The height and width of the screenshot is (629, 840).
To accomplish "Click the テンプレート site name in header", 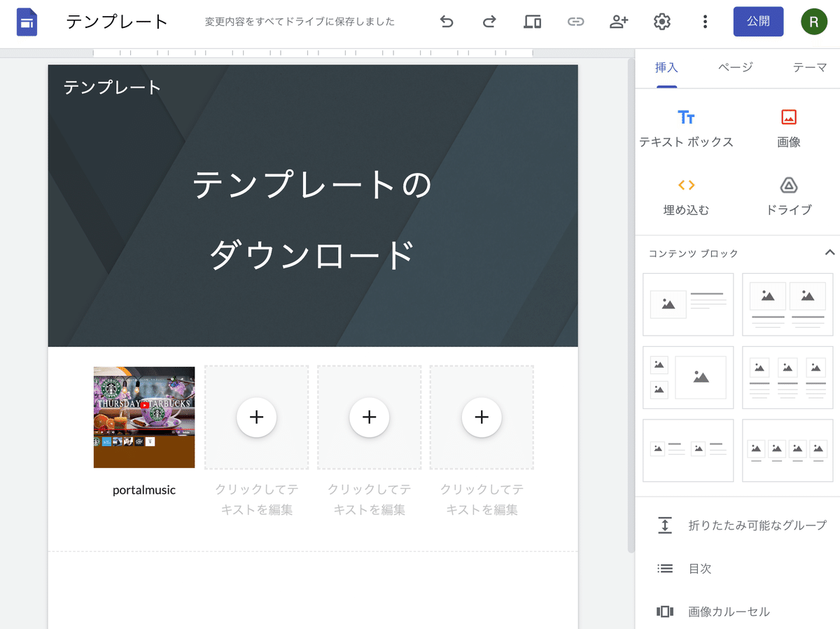I will click(x=113, y=88).
